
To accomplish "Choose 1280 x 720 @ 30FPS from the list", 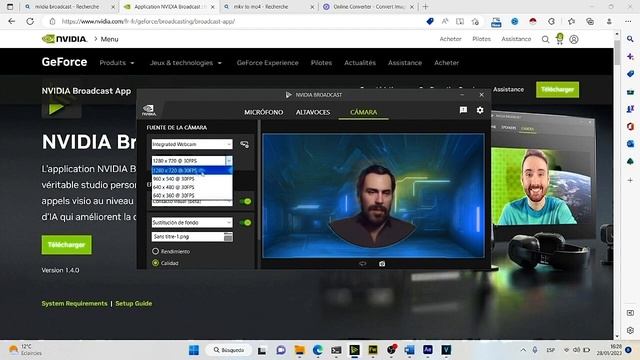I will tap(192, 171).
